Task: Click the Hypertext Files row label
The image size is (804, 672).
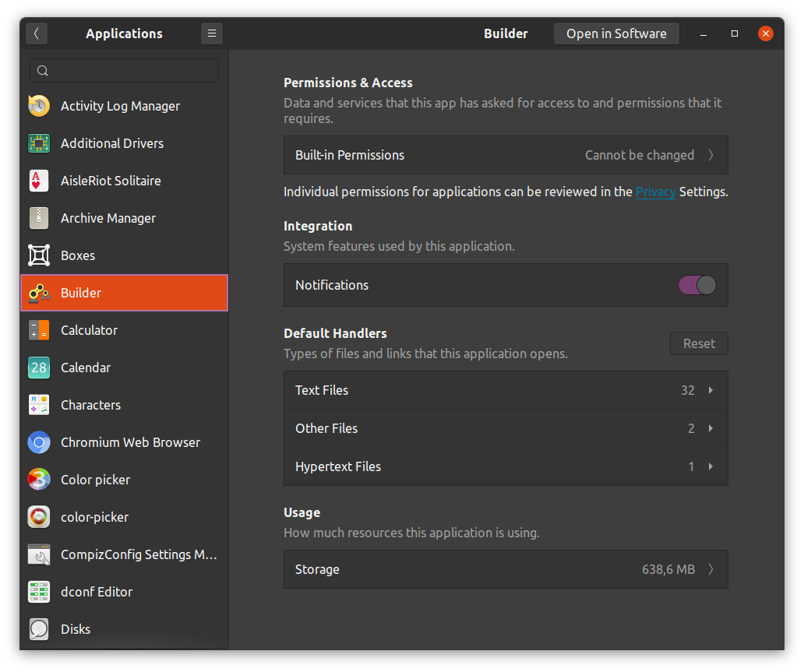Action: point(338,467)
